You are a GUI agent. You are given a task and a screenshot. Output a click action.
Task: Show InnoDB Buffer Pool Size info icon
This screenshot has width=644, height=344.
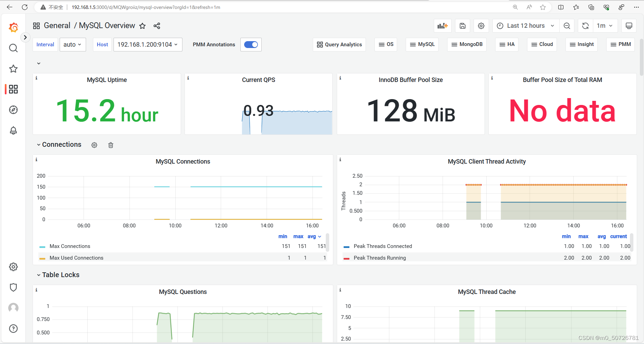[x=340, y=78]
